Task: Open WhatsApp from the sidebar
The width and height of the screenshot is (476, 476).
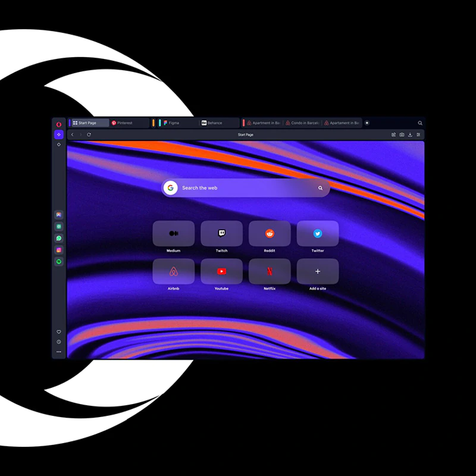Action: [58, 237]
